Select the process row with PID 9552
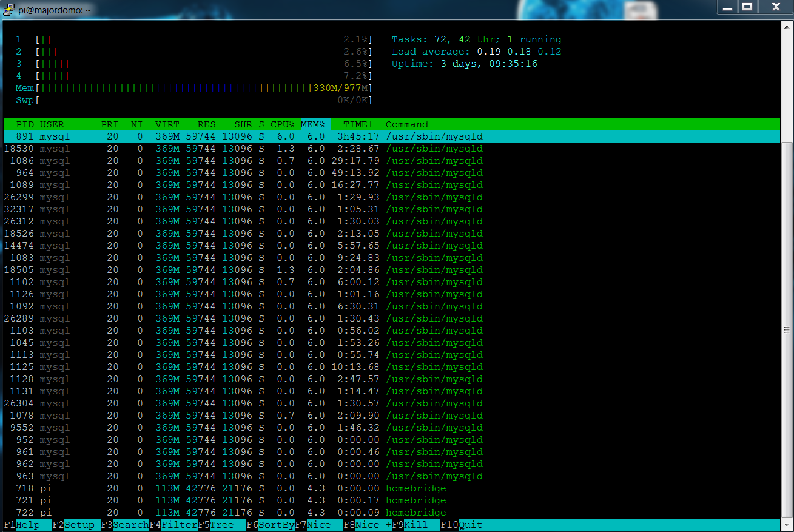This screenshot has height=532, width=794. pyautogui.click(x=391, y=428)
